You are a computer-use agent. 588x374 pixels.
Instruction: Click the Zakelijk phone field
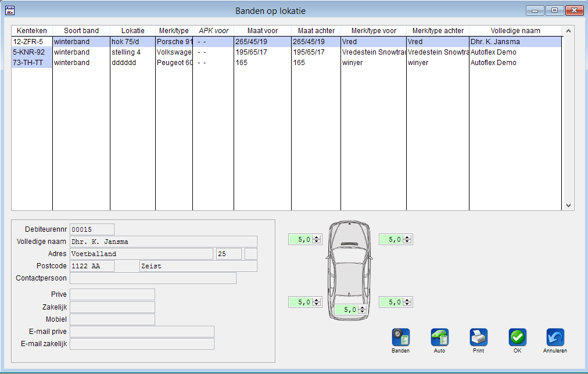(112, 307)
